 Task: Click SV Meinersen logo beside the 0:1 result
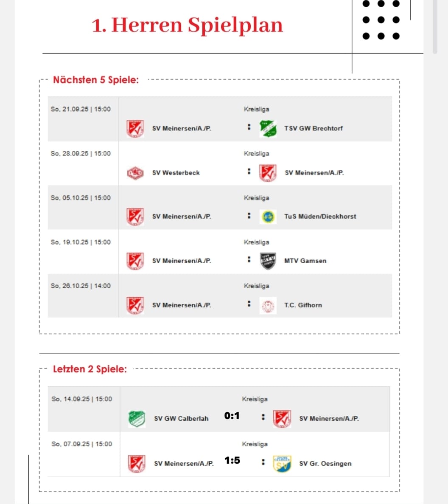[x=282, y=419]
